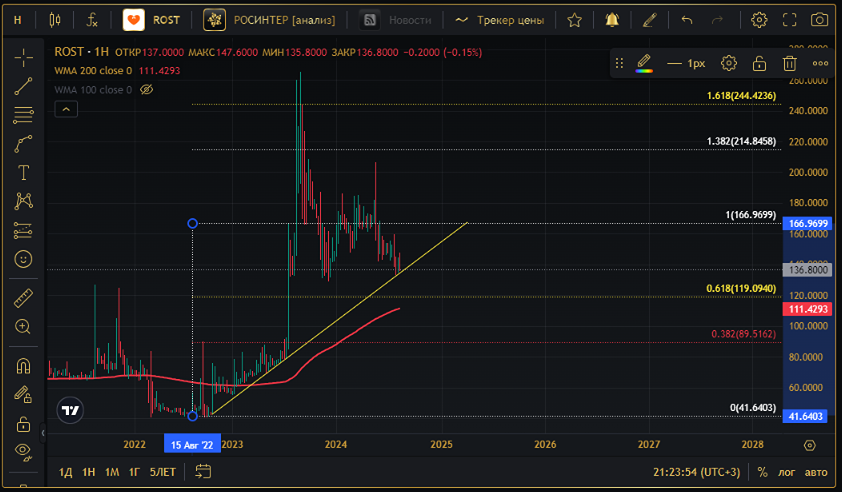The height and width of the screenshot is (492, 842).
Task: Toggle stay in drawing mode
Action: point(23,395)
